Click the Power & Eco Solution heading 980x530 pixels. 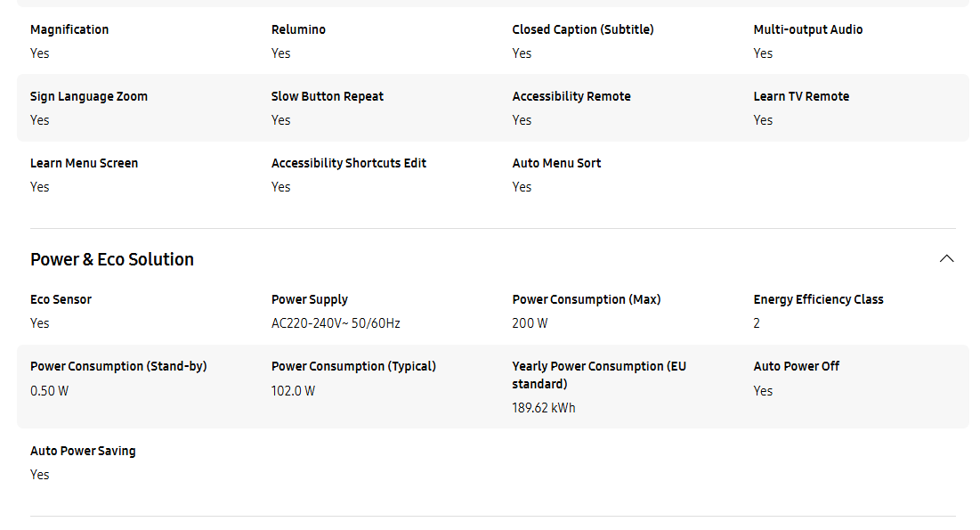pyautogui.click(x=112, y=259)
